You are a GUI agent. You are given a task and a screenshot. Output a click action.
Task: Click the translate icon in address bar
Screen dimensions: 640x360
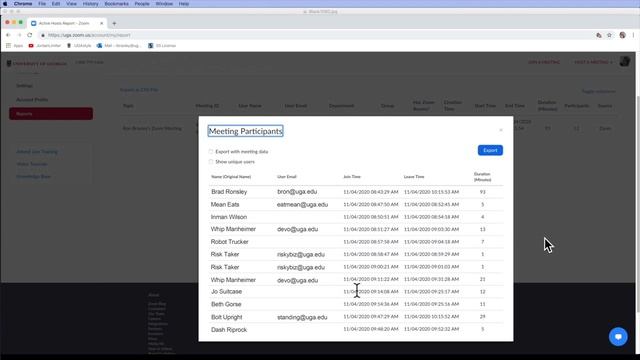tap(599, 35)
